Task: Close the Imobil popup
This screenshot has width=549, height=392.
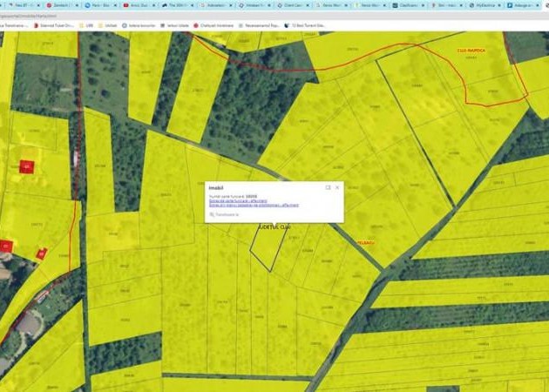Action: [x=337, y=187]
